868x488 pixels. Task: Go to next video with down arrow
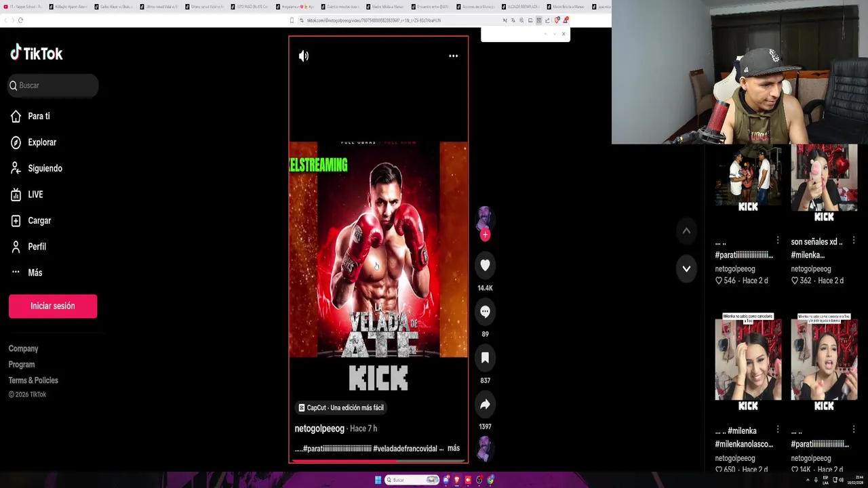tap(686, 269)
